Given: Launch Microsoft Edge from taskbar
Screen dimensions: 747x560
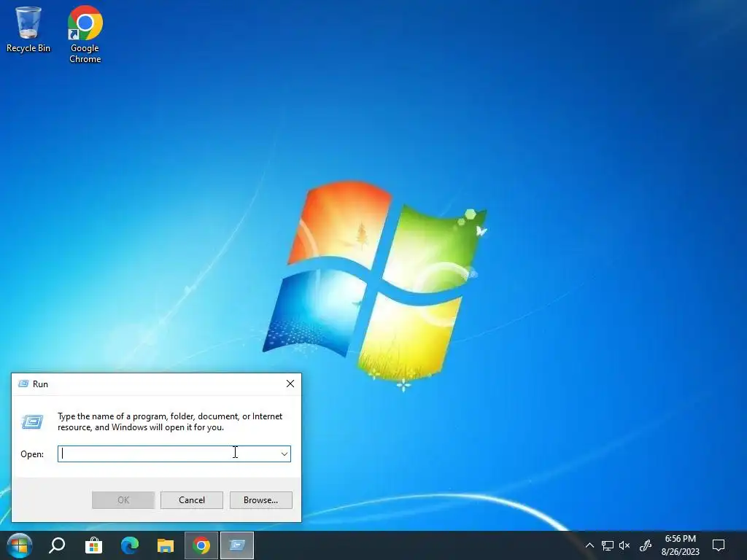Looking at the screenshot, I should [130, 545].
